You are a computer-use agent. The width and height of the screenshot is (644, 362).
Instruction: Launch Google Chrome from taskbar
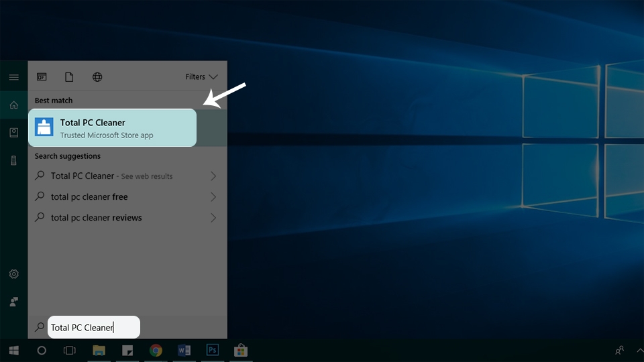click(x=156, y=351)
